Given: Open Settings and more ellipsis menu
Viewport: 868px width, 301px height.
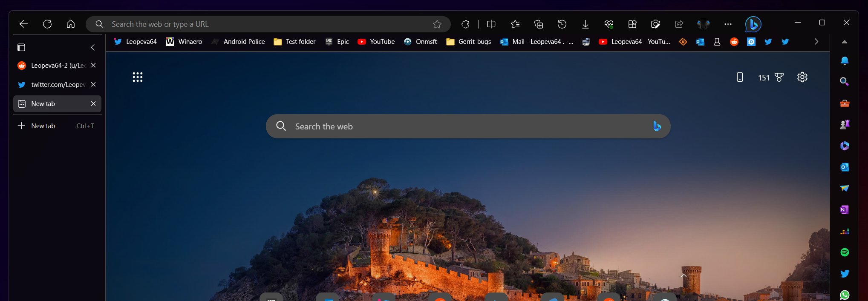Looking at the screenshot, I should [x=728, y=24].
